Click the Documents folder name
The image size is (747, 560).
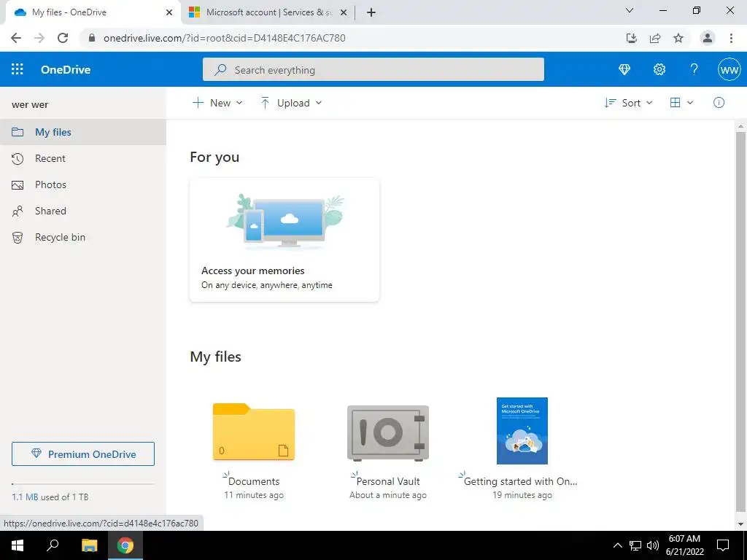[254, 481]
